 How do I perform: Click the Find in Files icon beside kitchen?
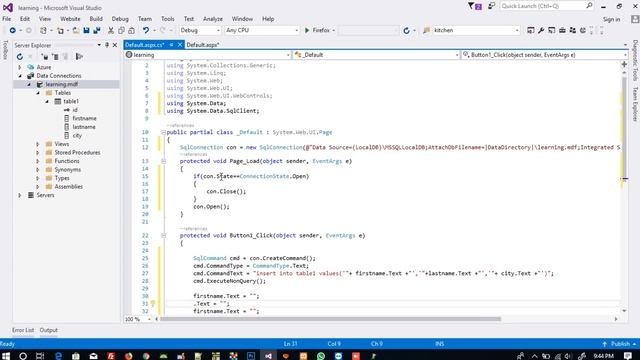pos(427,30)
